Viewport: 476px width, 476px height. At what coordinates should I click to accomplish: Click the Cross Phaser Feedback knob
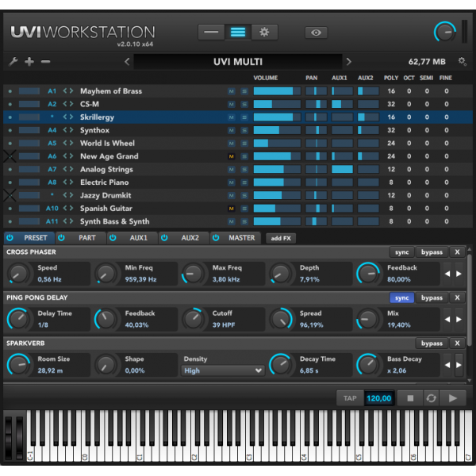pos(368,274)
